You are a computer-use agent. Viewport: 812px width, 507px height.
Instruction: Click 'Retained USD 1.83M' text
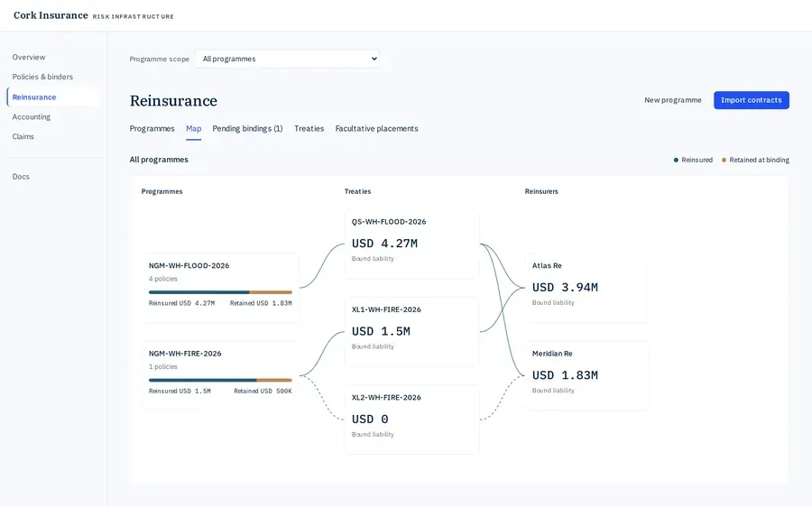pyautogui.click(x=261, y=303)
